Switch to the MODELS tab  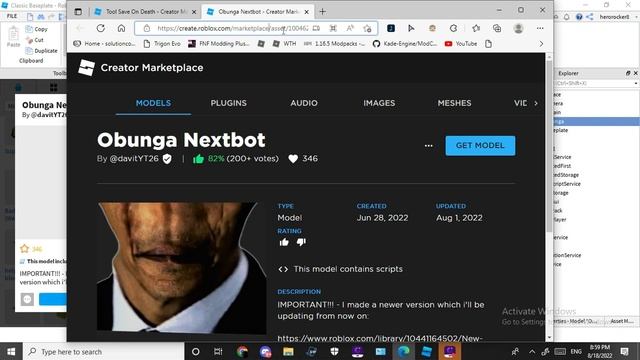tap(153, 103)
